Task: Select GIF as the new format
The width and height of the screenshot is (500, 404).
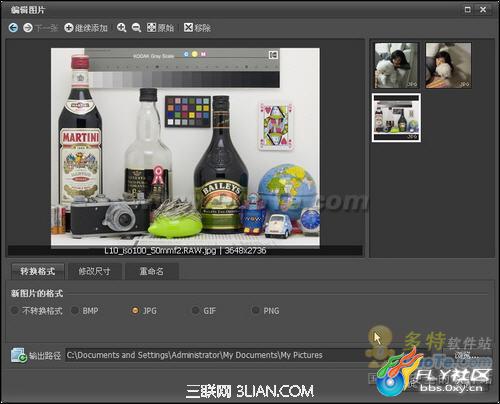Action: (204, 311)
